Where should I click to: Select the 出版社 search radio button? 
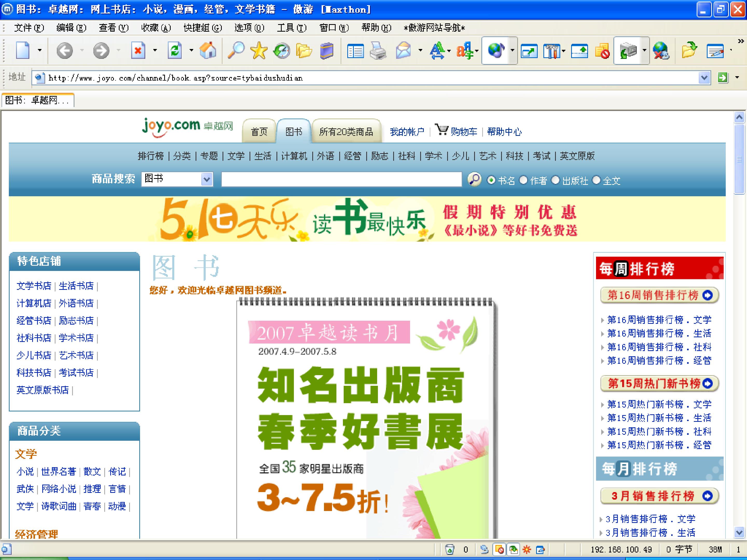pyautogui.click(x=556, y=180)
